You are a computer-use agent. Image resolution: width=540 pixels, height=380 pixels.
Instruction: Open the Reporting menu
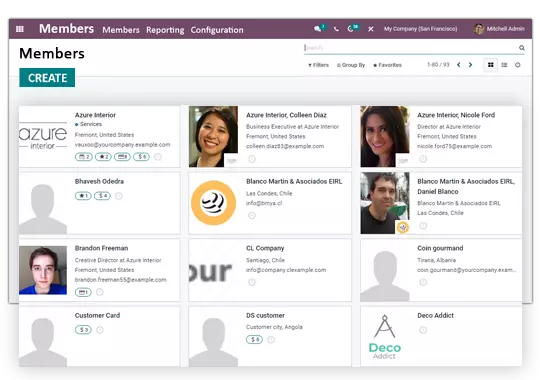click(x=165, y=30)
